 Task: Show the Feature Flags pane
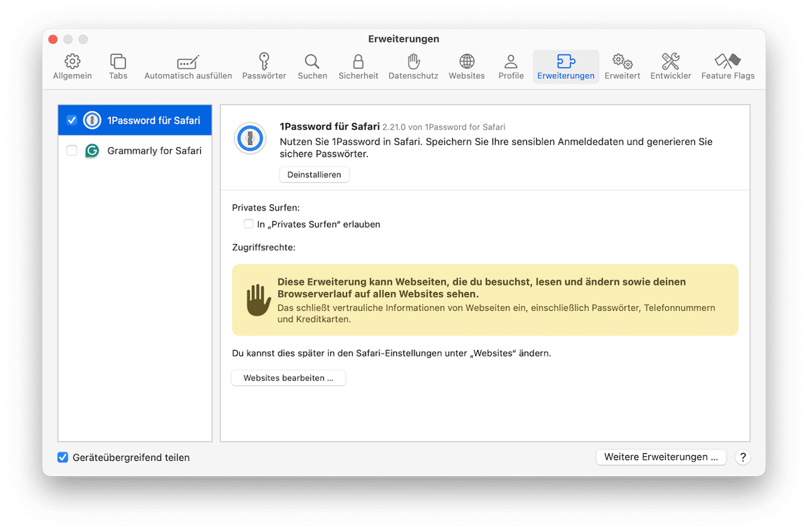[x=728, y=62]
